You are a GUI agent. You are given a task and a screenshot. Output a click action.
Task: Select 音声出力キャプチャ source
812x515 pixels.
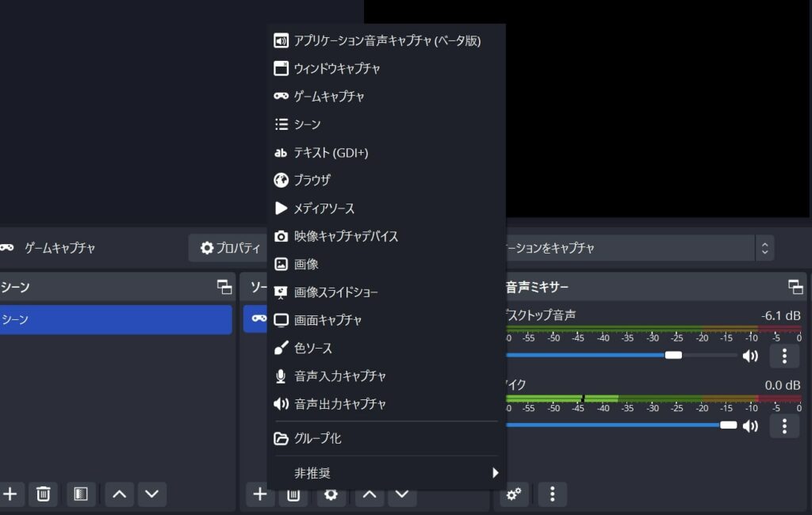[x=386, y=404]
